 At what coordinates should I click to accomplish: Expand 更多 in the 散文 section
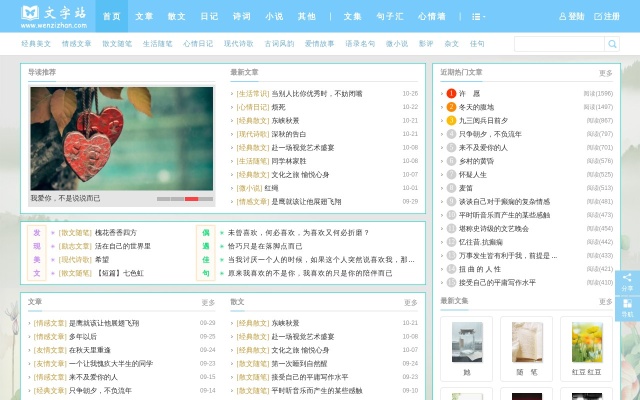pos(409,302)
